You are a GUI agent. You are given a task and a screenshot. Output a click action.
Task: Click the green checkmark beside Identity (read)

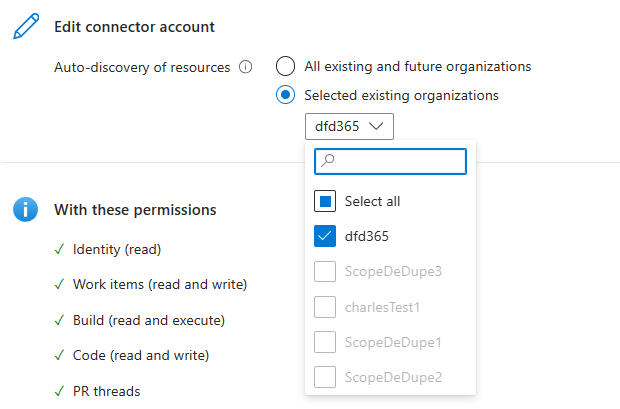coord(59,250)
